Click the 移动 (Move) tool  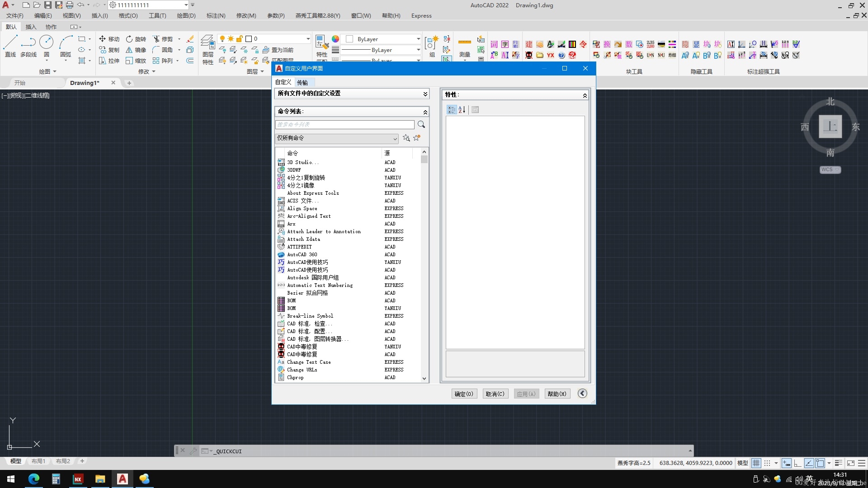coord(109,39)
